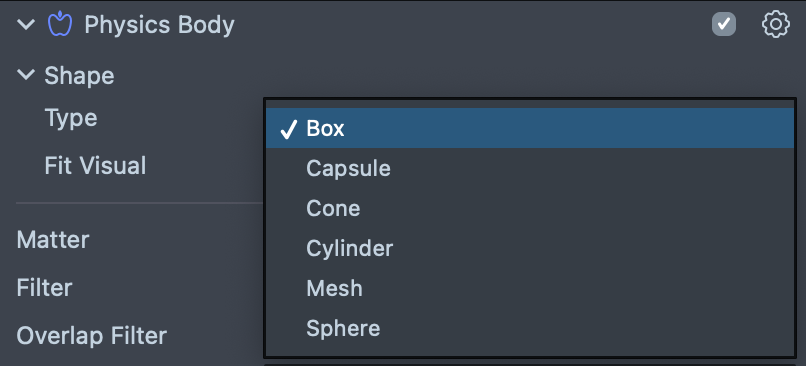Screen dimensions: 806x366
Task: Select Box in the type menu
Action: pyautogui.click(x=529, y=129)
